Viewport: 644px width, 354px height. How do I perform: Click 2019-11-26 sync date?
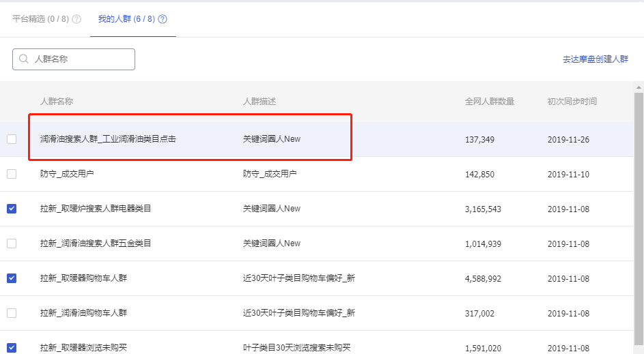568,139
